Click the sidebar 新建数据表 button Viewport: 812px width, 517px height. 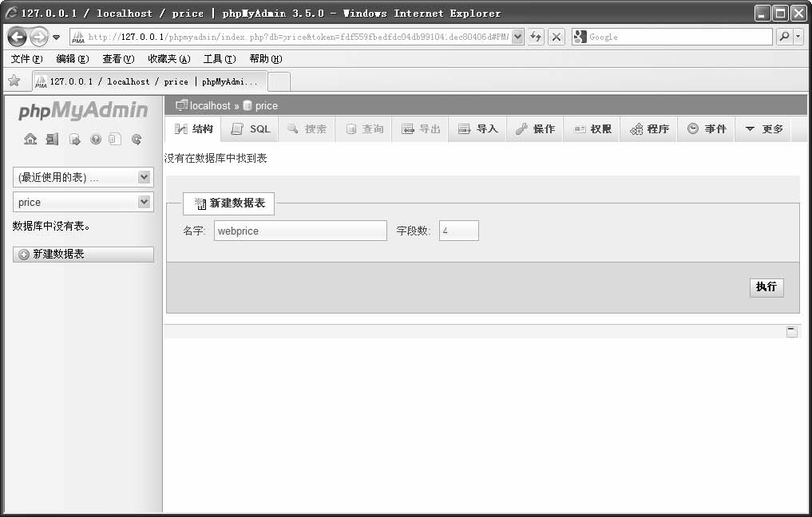(x=83, y=254)
